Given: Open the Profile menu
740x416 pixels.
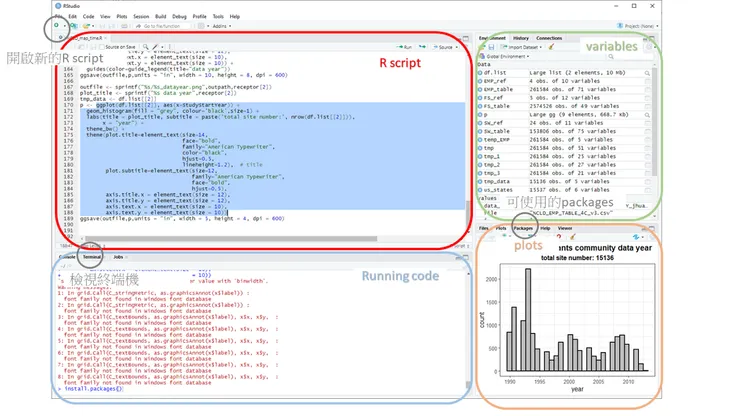Looking at the screenshot, I should coord(200,17).
